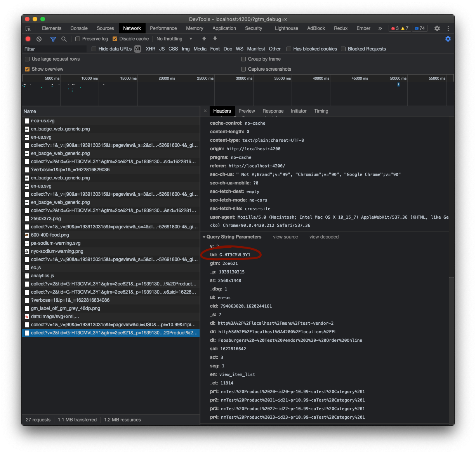Select gm_label_off_gm_grey_48dp.png request
This screenshot has height=454, width=476.
111,308
